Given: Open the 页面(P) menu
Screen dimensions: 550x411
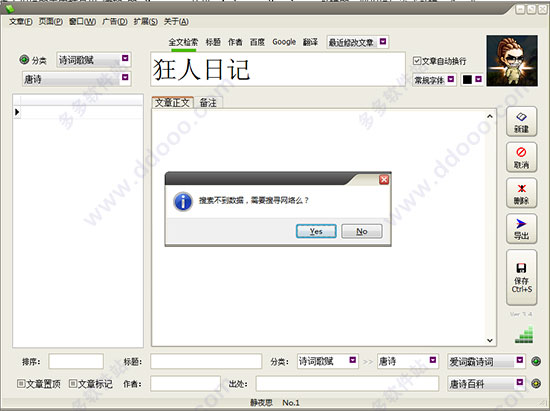Looking at the screenshot, I should coord(51,22).
